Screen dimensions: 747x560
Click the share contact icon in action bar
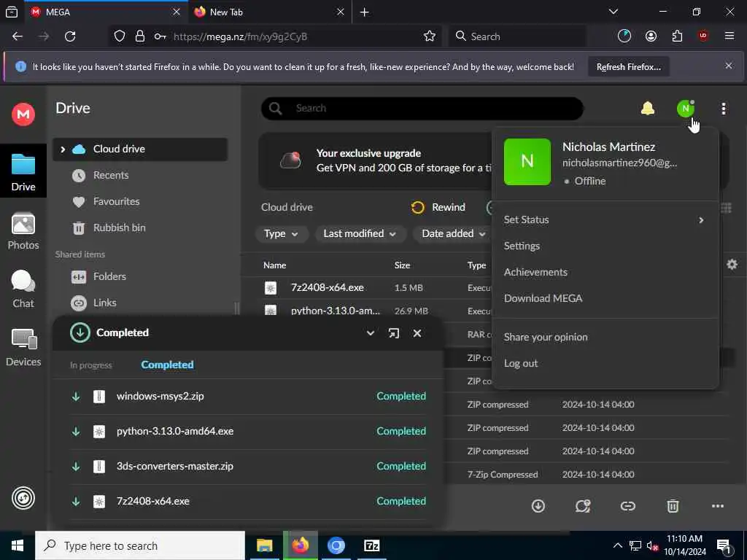[x=583, y=506]
